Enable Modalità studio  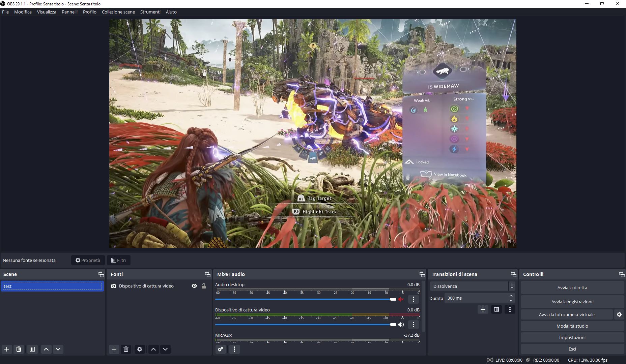(572, 326)
